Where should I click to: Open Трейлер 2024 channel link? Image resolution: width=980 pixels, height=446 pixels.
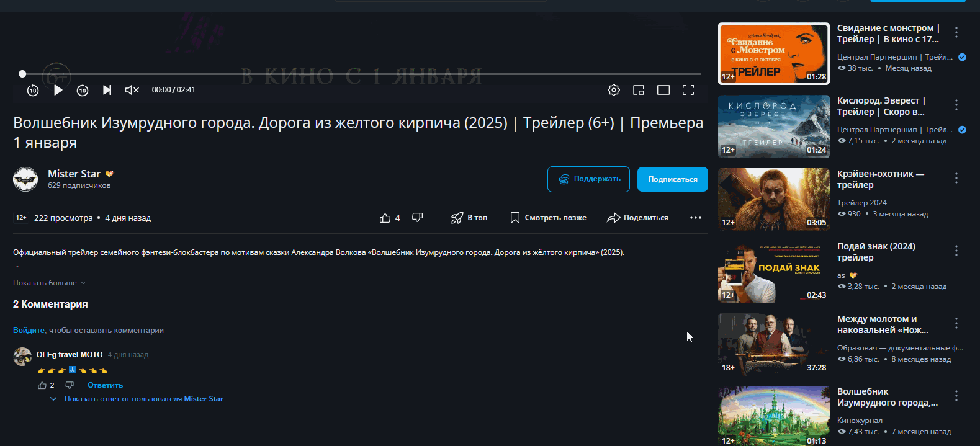pos(862,203)
